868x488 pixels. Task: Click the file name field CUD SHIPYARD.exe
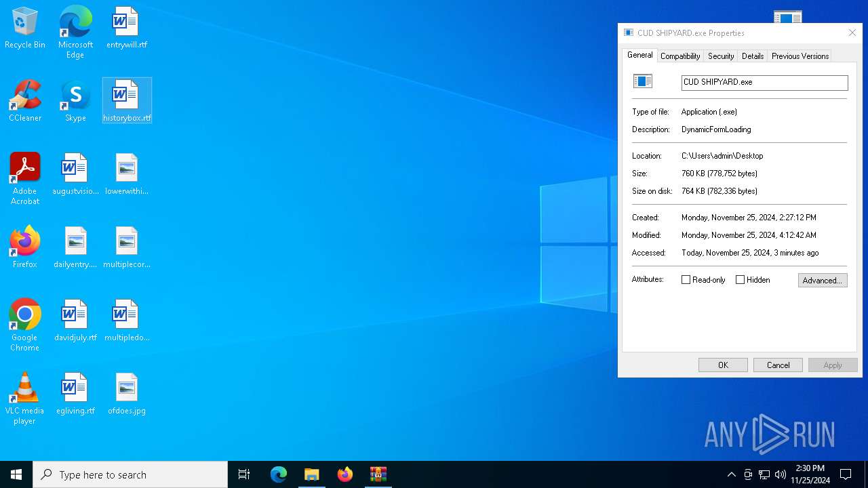click(x=764, y=82)
